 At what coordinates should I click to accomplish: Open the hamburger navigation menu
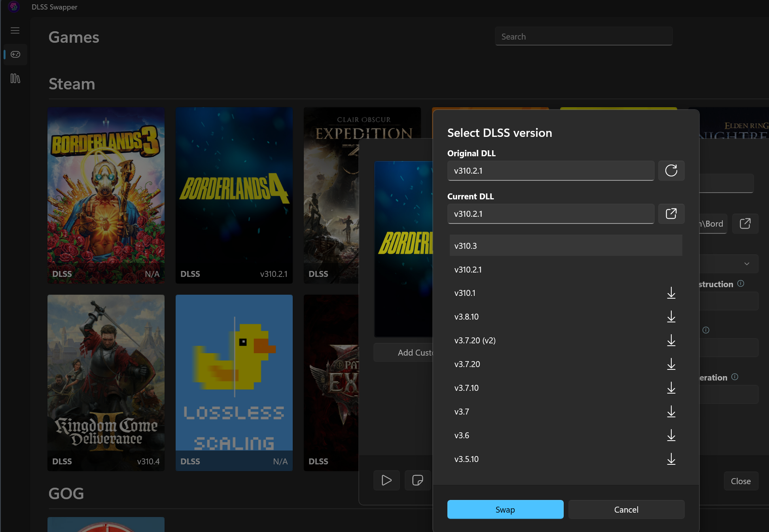pyautogui.click(x=15, y=30)
